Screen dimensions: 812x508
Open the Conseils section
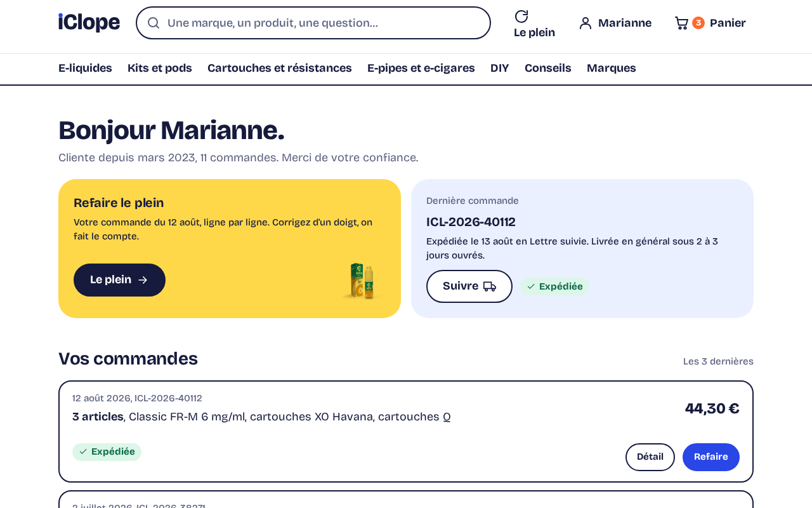548,68
